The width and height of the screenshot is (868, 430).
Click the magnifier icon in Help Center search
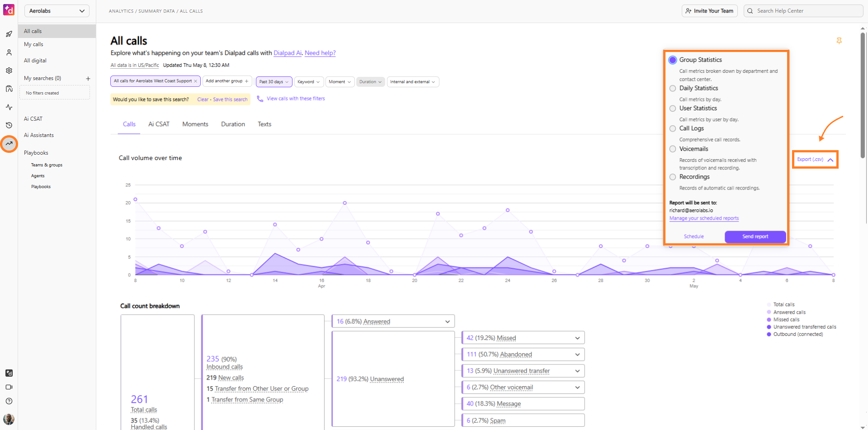[x=750, y=11]
